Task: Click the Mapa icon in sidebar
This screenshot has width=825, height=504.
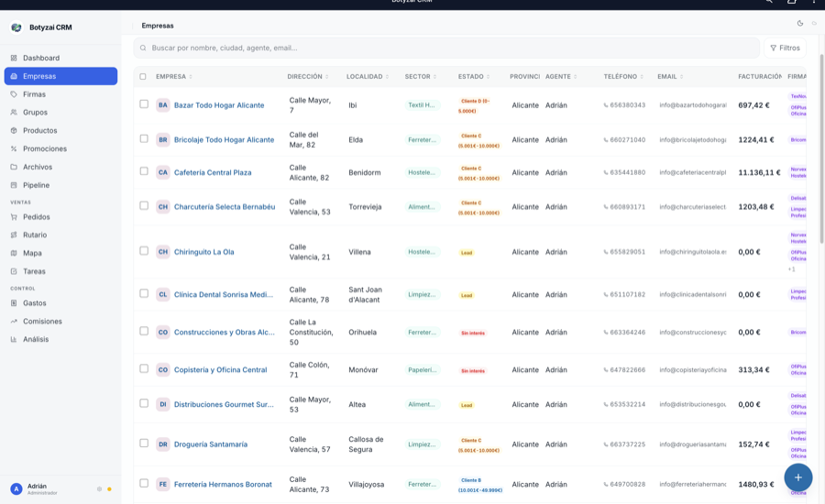Action: click(x=14, y=253)
